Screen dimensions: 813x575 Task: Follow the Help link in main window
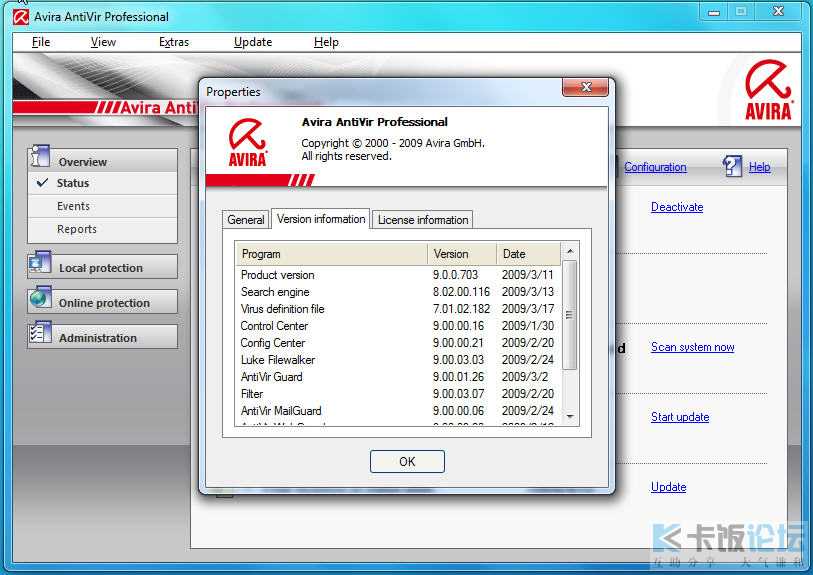point(759,167)
